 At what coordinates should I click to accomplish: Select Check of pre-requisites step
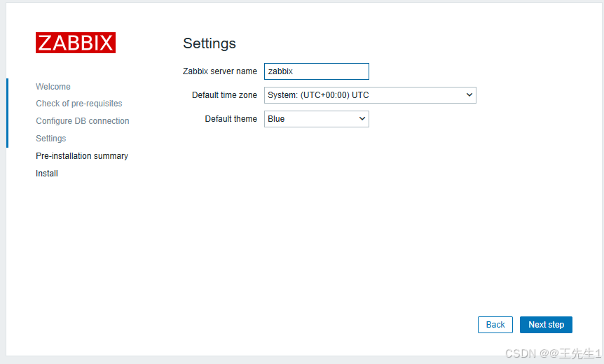(x=79, y=104)
